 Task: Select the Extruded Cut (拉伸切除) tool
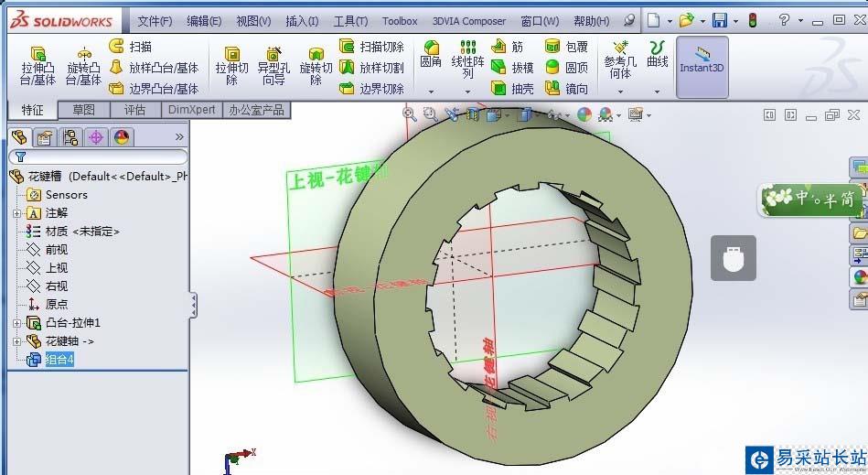232,65
